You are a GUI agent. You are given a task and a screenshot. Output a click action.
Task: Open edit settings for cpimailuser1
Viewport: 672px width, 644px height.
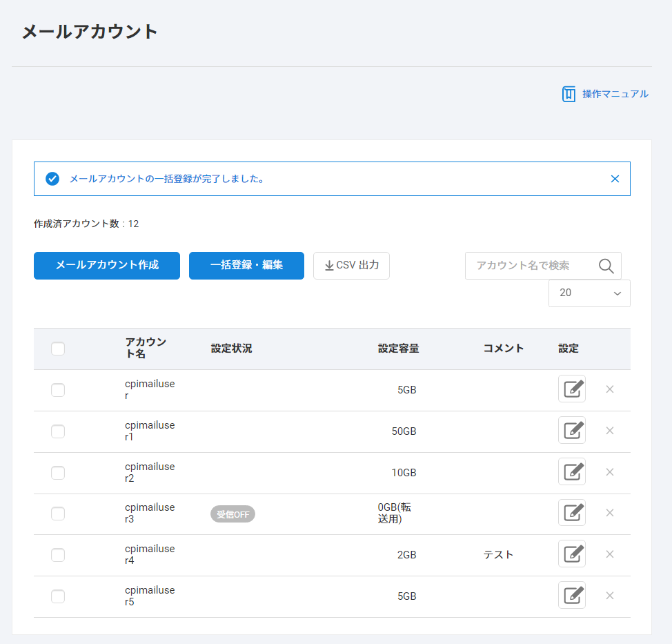(571, 431)
